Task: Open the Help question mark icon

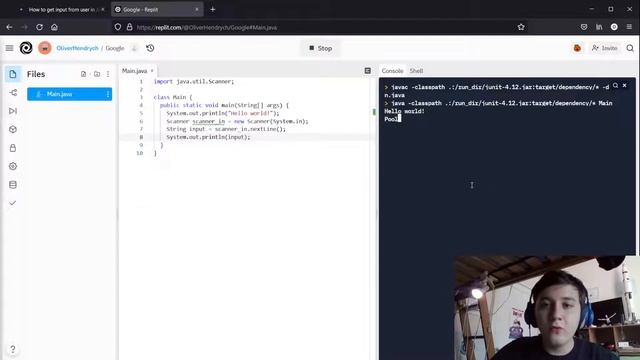Action: tap(13, 349)
